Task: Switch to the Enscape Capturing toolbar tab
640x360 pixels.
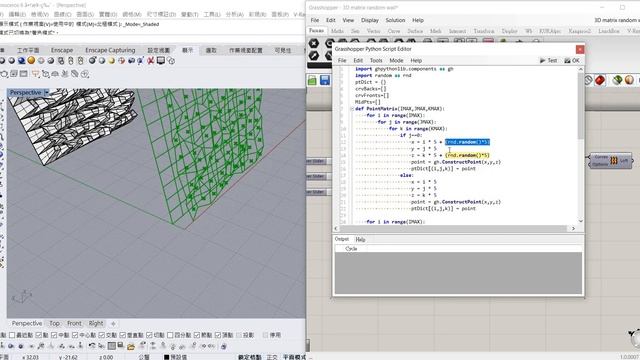Action: pyautogui.click(x=110, y=50)
